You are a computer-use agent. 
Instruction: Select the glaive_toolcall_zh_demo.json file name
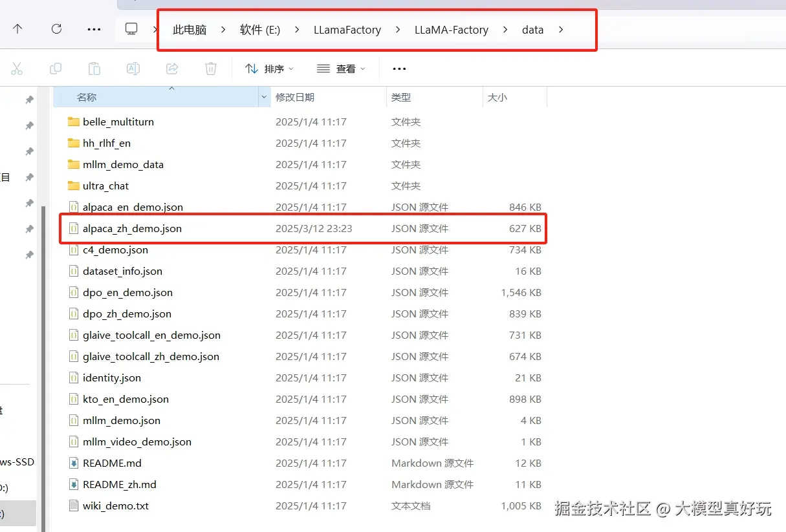pyautogui.click(x=151, y=356)
